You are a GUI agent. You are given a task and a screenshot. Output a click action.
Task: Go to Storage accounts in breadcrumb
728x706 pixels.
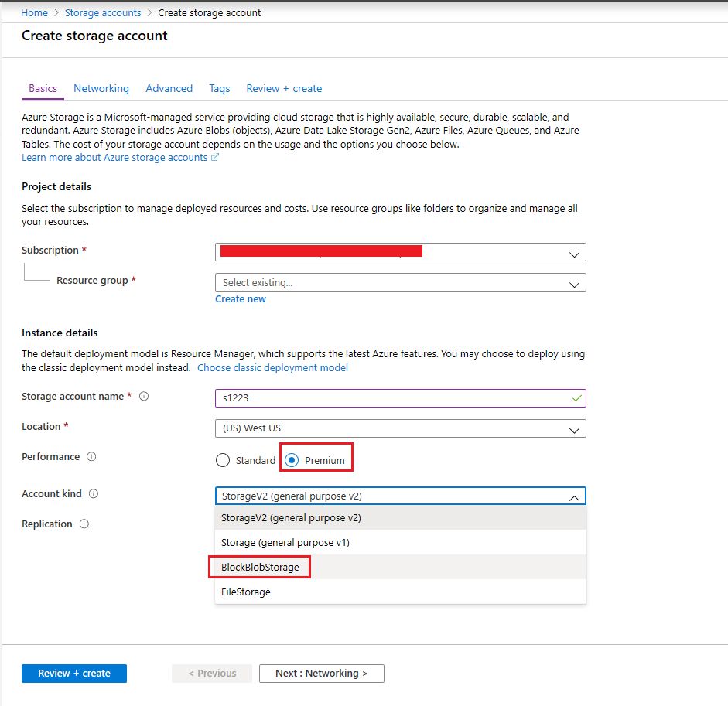pos(103,13)
